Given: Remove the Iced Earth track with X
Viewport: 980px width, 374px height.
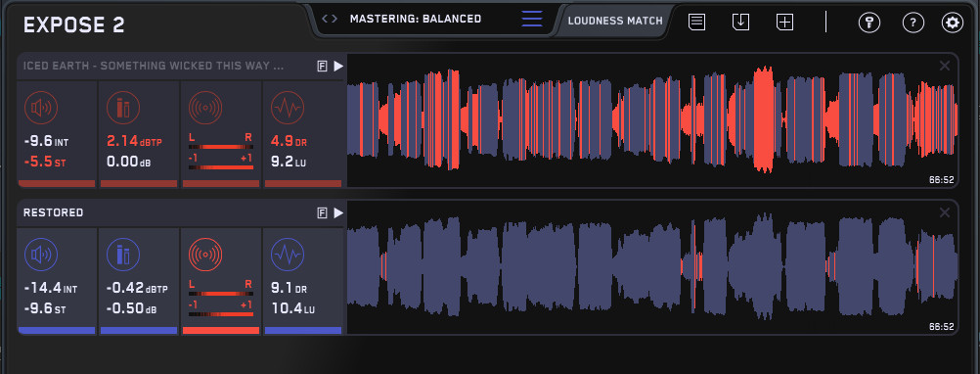Looking at the screenshot, I should coord(945,66).
